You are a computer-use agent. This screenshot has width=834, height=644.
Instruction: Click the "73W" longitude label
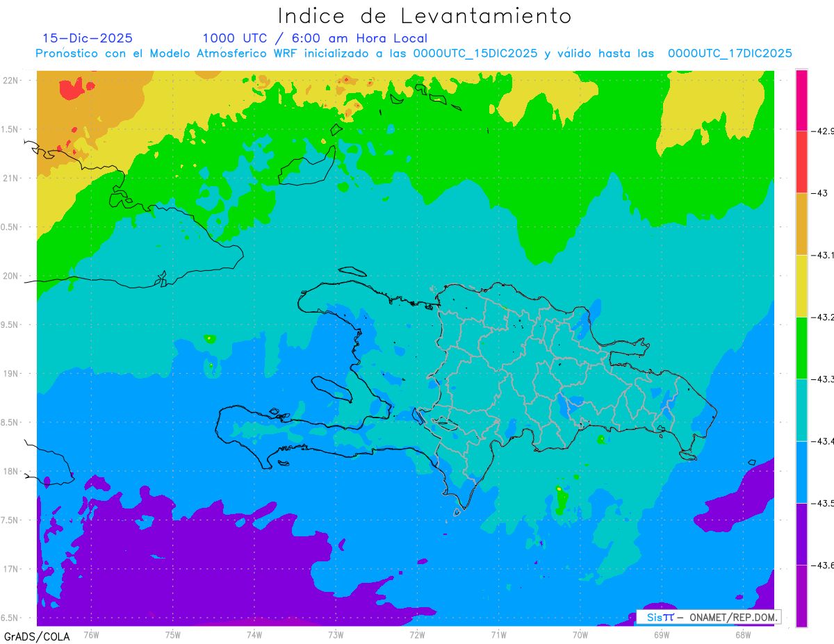point(336,635)
